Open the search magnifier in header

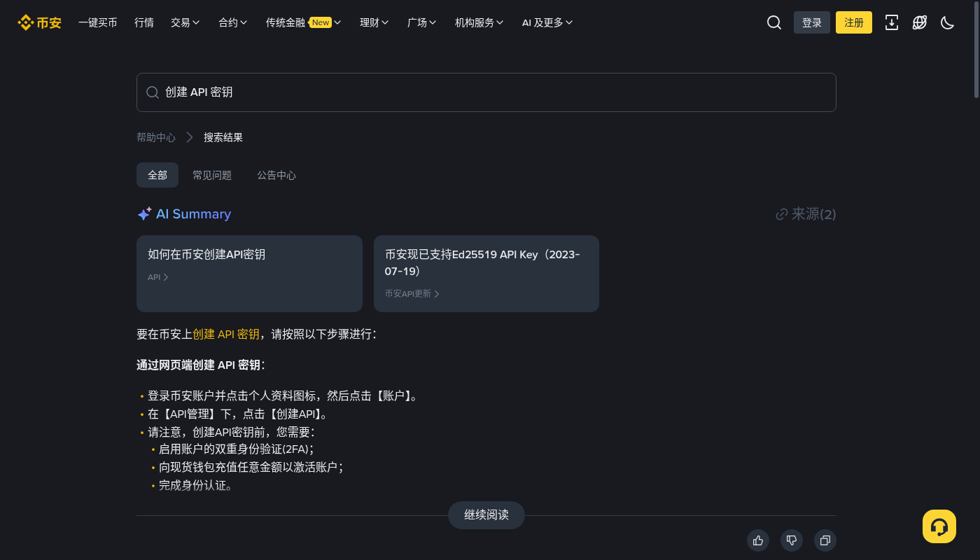tap(774, 22)
